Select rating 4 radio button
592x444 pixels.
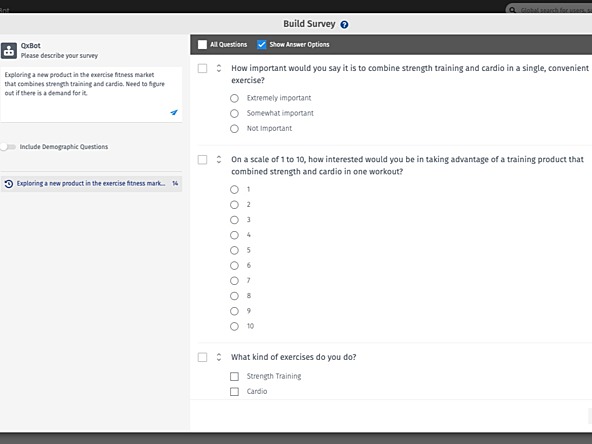pos(234,235)
